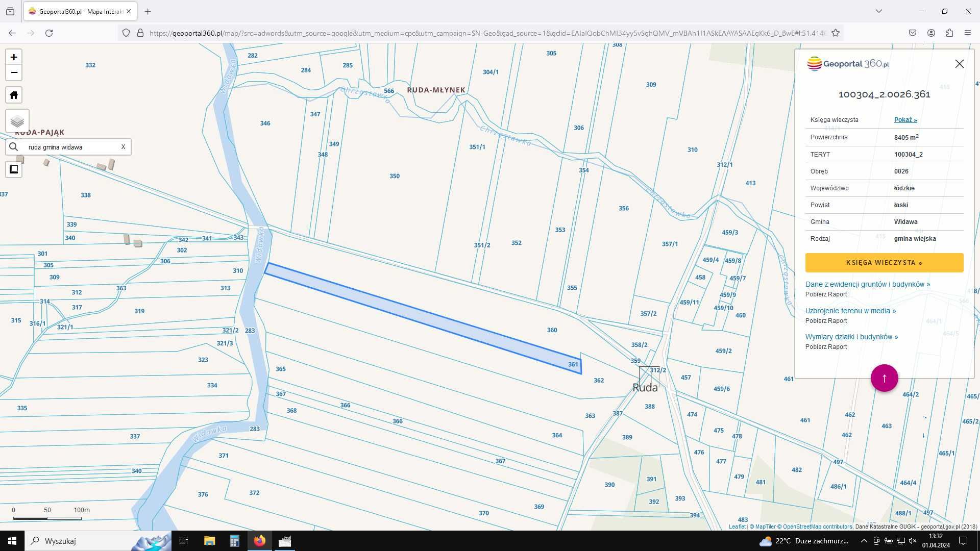
Task: Click the Firefox icon in the taskbar
Action: pyautogui.click(x=259, y=541)
